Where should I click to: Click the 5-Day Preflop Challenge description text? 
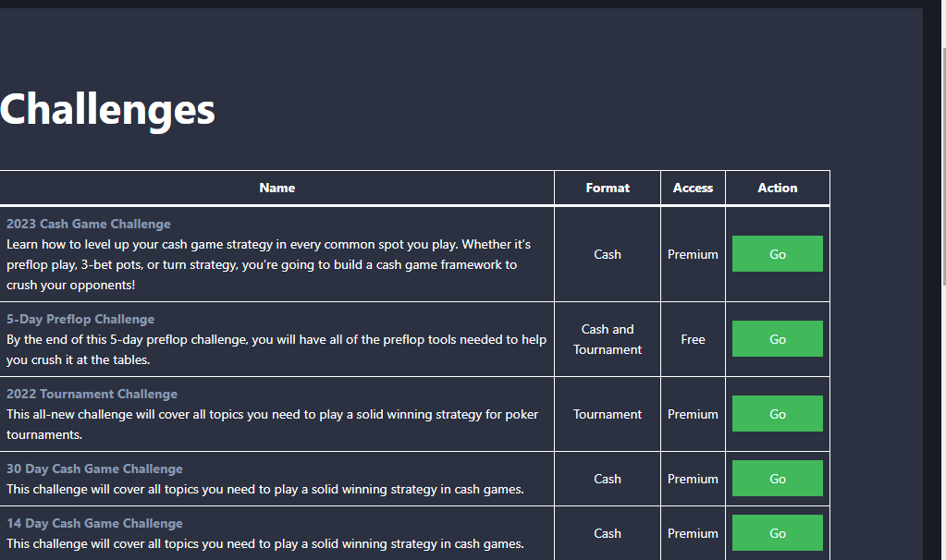tap(276, 349)
